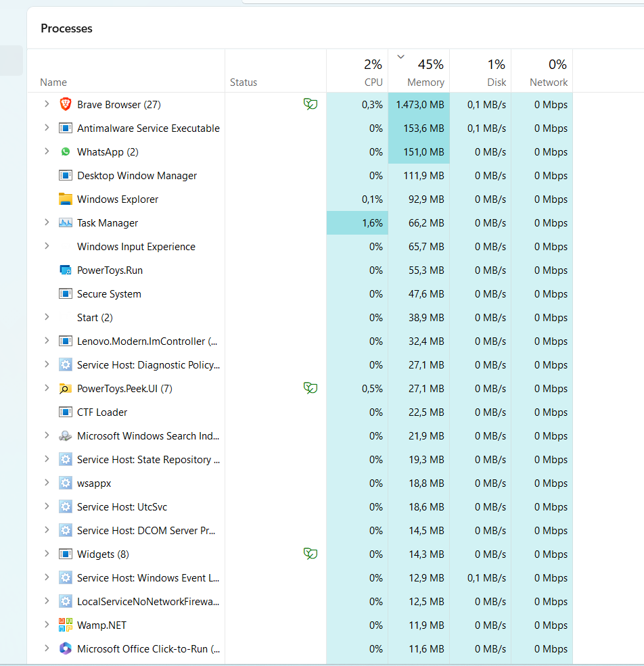Viewport: 644px width, 666px height.
Task: Sort by the Network column header
Action: tap(542, 73)
